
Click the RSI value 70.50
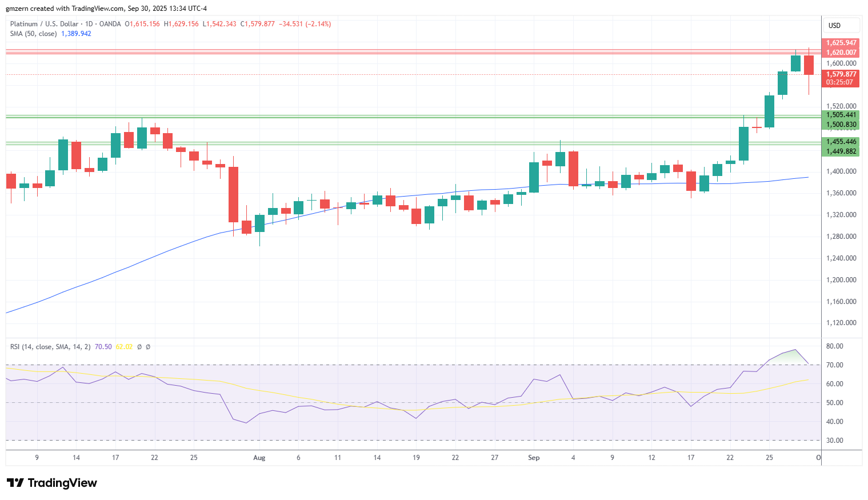[103, 347]
